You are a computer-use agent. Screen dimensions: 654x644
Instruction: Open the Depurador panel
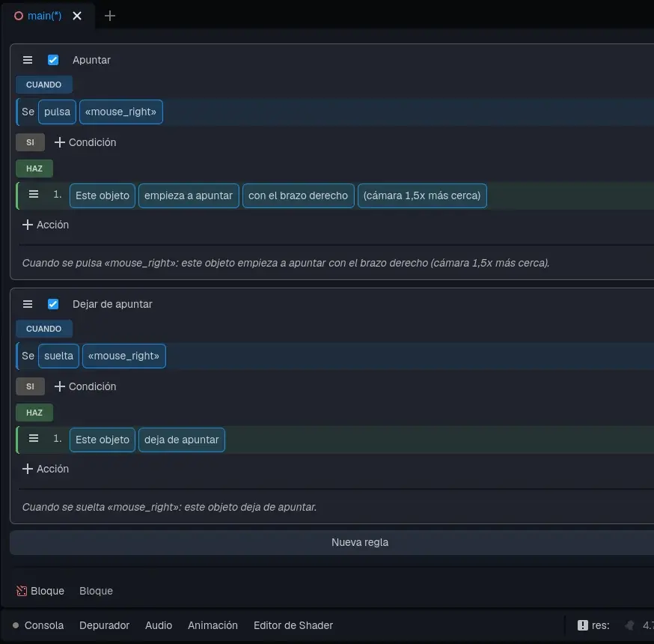tap(104, 625)
